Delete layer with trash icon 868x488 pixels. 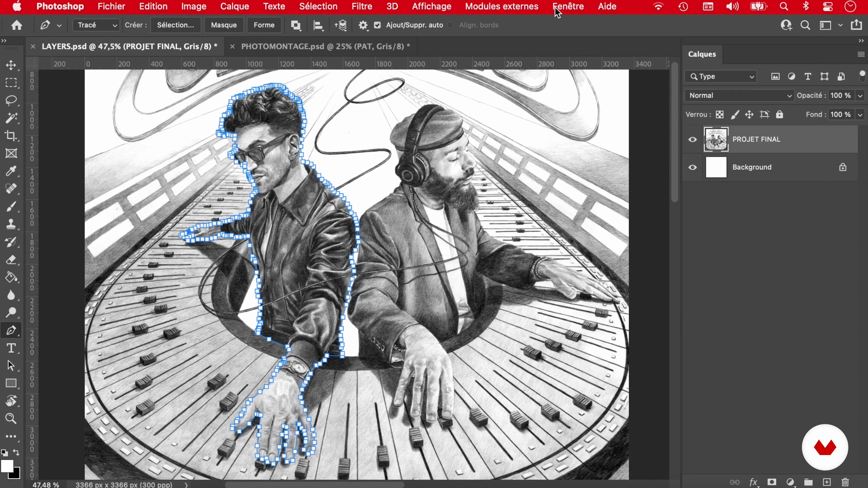845,482
